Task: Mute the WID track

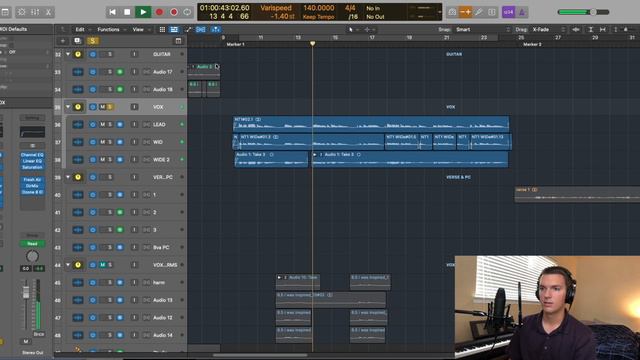Action: 102,142
